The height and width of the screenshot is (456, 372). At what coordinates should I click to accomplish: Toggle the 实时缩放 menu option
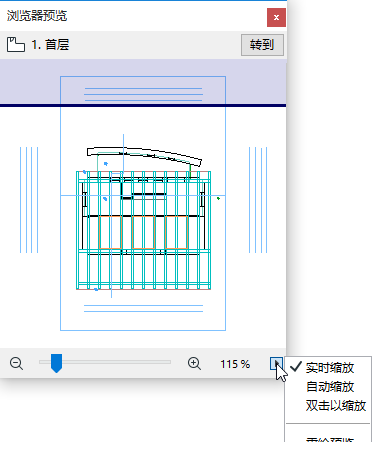coord(329,368)
